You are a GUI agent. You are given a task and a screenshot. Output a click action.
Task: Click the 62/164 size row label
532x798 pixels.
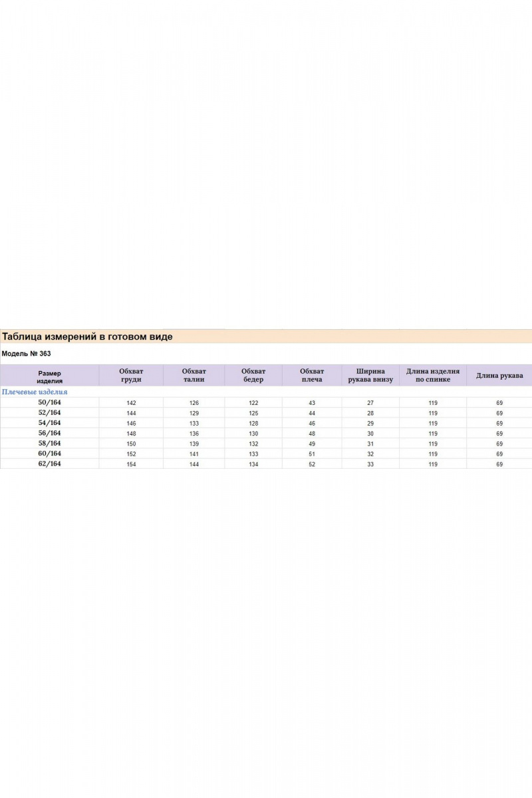(50, 464)
